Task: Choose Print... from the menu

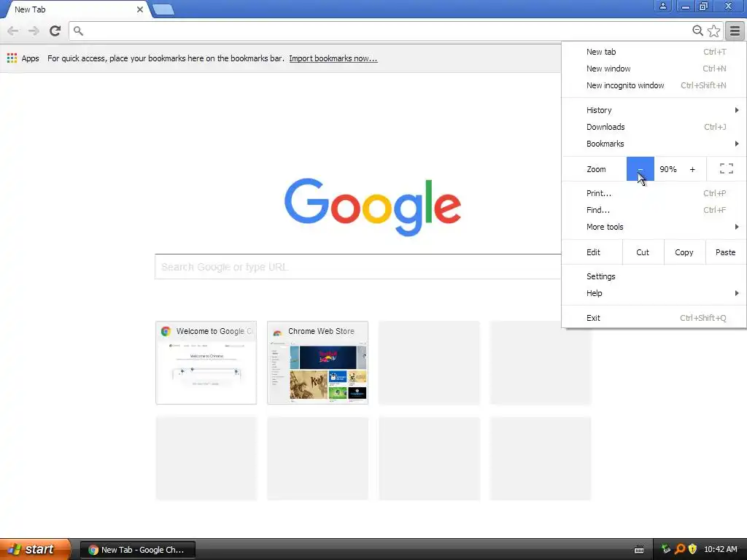Action: [654, 192]
